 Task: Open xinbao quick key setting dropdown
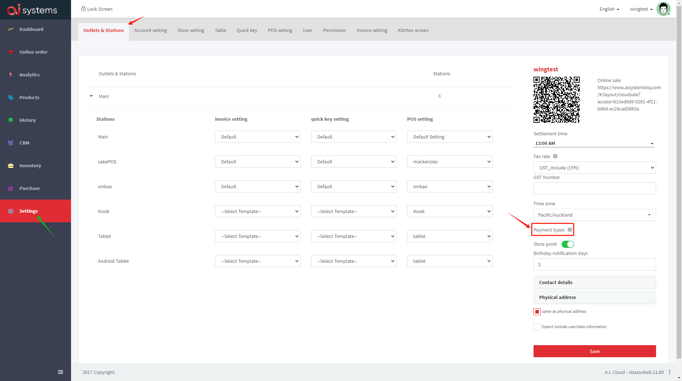pos(354,187)
